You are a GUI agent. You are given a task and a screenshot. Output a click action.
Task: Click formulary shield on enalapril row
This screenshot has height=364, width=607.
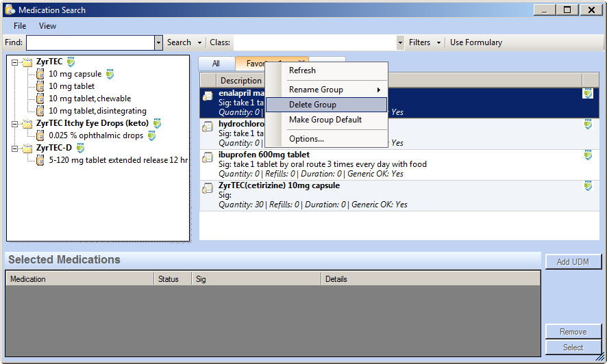[588, 94]
